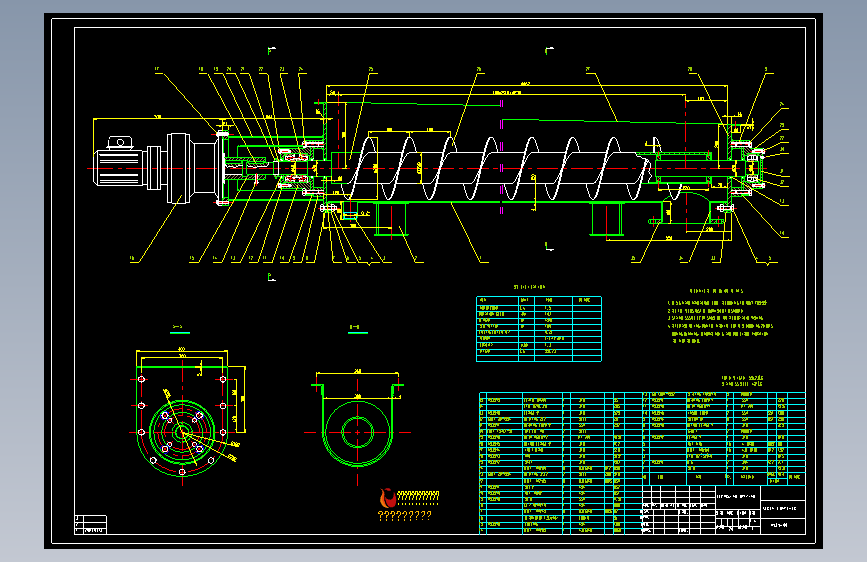867x562 pixels.
Task: Click the yellow technical notes text block
Action: pos(720,316)
